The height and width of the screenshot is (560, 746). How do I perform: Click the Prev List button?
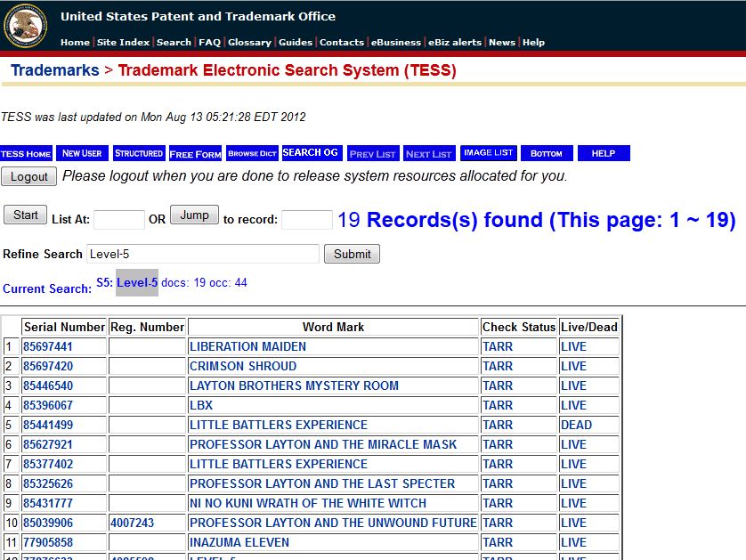coord(373,153)
